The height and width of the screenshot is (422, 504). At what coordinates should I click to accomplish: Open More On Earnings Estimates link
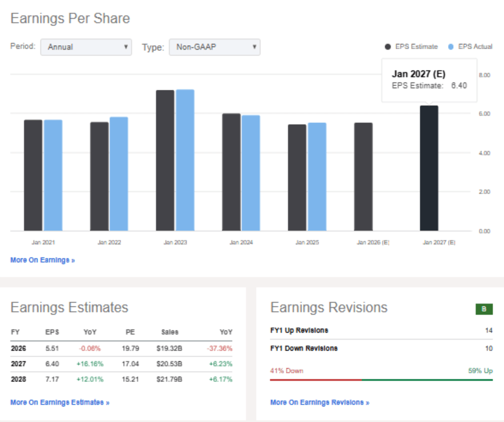(59, 402)
